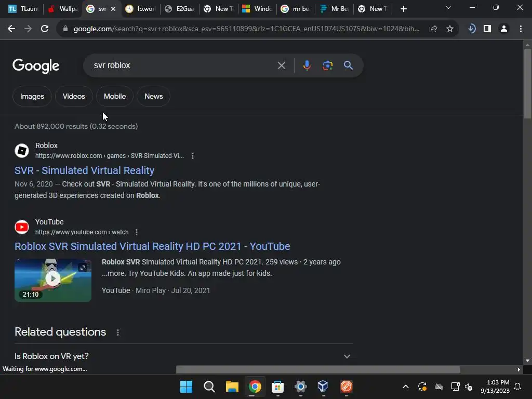Show hidden system tray icons
The width and height of the screenshot is (532, 399).
pos(405,387)
